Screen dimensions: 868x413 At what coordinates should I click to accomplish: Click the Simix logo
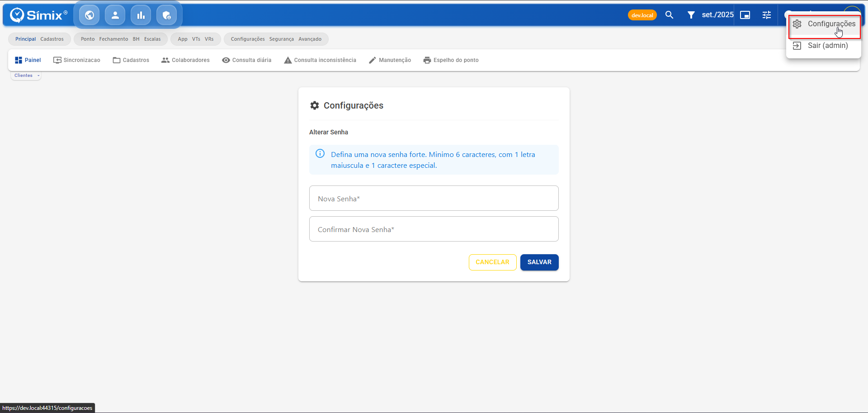[x=38, y=15]
